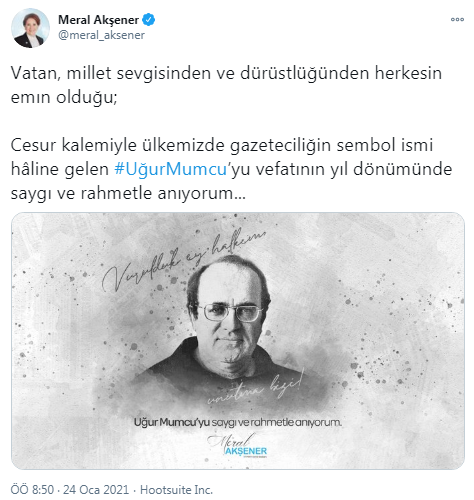Click the ÖÖ 8:50 timestamp
This screenshot has height=500, width=474.
pos(32,490)
